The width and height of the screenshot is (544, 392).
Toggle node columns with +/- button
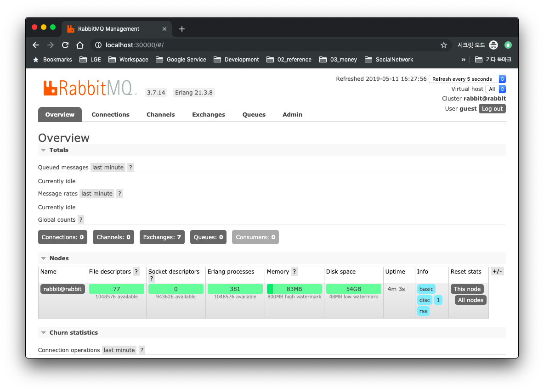click(497, 271)
